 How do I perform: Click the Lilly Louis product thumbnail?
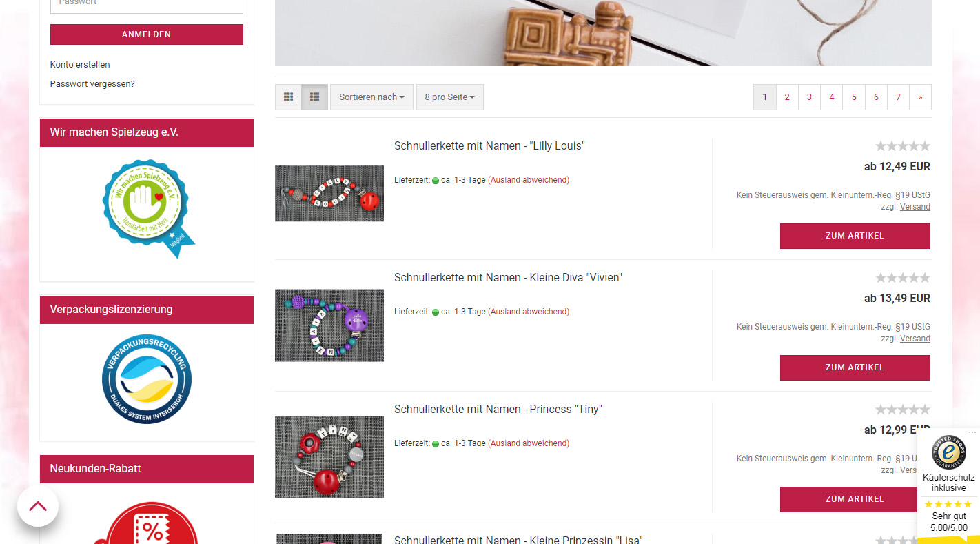click(329, 194)
